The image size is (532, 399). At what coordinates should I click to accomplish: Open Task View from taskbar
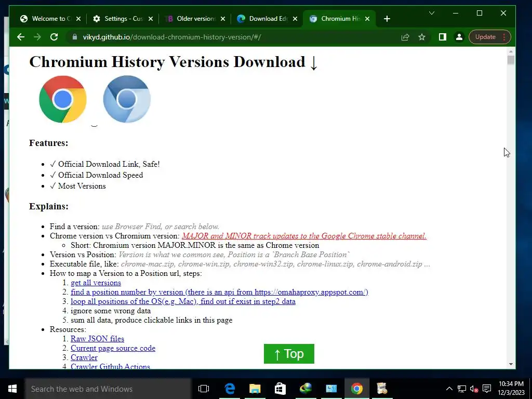pos(204,389)
